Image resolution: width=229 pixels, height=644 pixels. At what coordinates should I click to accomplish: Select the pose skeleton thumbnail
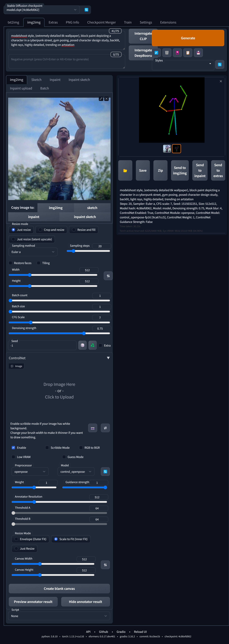pyautogui.click(x=177, y=149)
